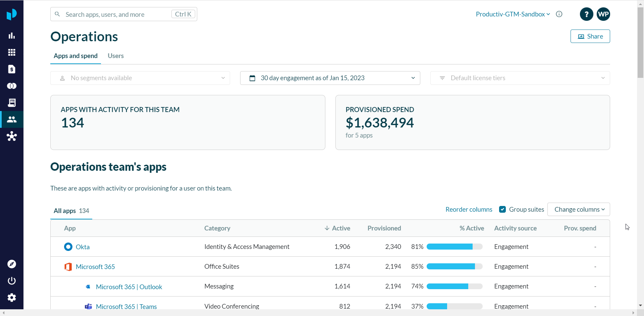
Task: Open the bar chart dashboard sidebar icon
Action: (12, 36)
